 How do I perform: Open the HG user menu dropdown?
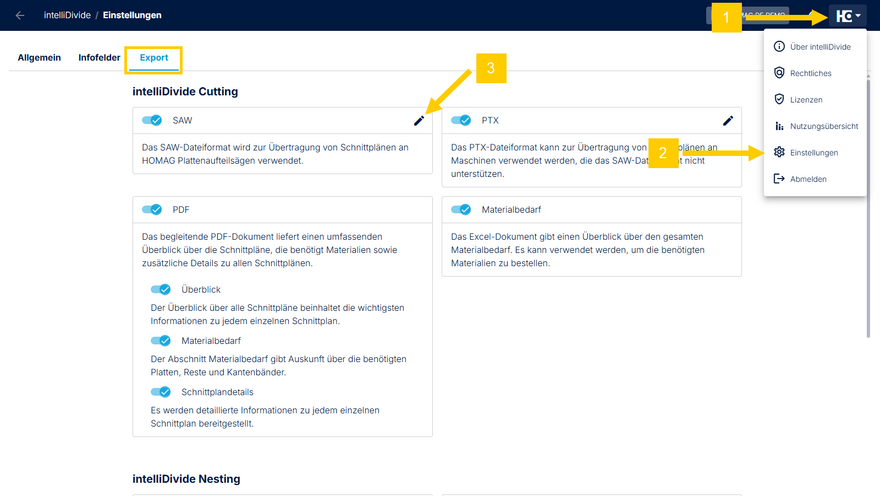(x=847, y=16)
